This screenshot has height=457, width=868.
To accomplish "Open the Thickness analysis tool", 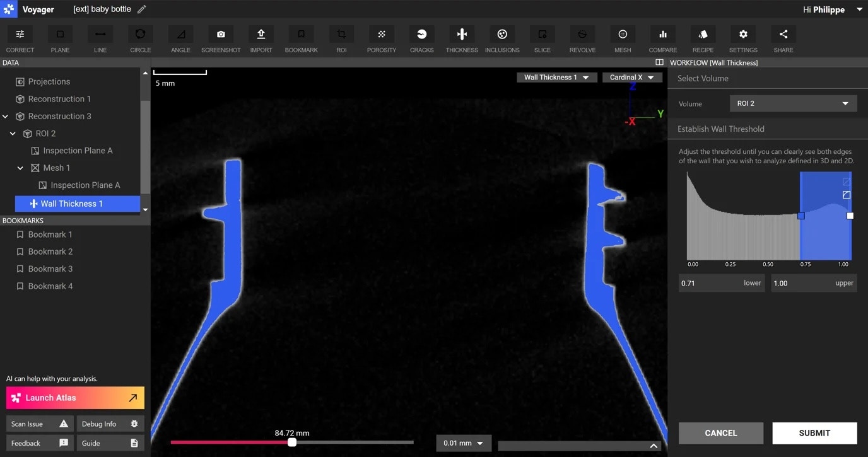I will click(x=462, y=39).
